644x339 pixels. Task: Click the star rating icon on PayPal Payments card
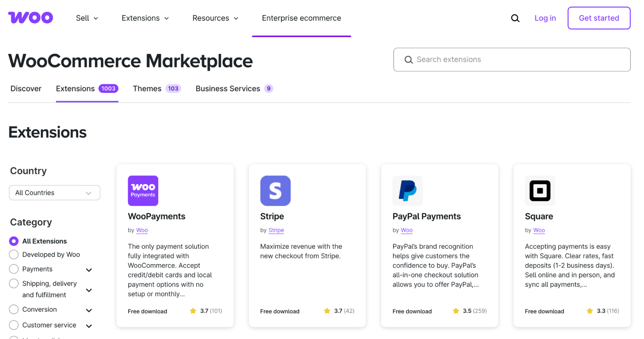pyautogui.click(x=456, y=311)
